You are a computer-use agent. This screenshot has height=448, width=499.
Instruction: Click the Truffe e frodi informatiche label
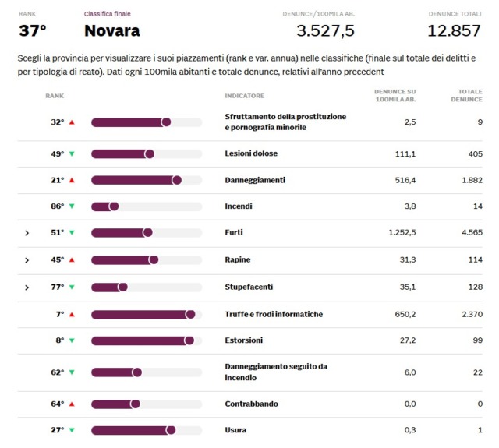pyautogui.click(x=274, y=315)
